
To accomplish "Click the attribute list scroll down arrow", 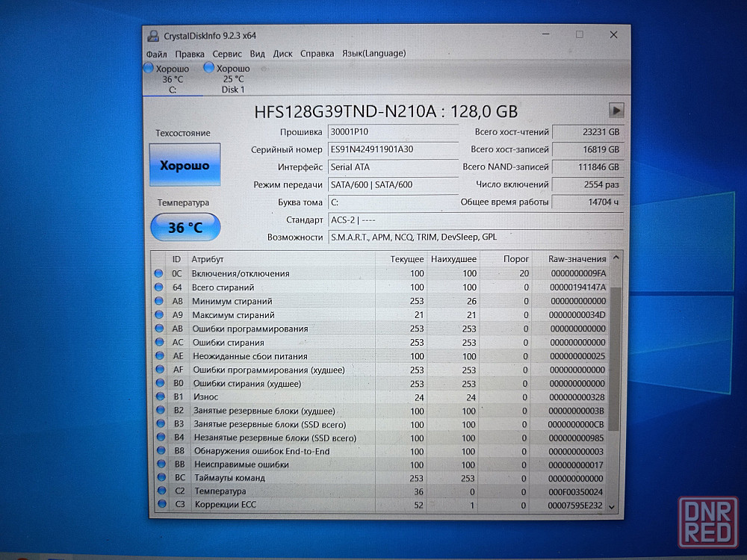I will pyautogui.click(x=612, y=507).
